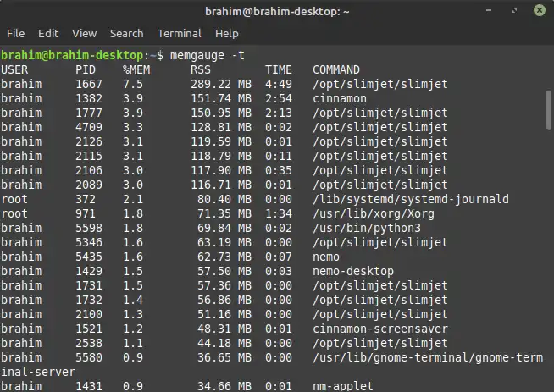Image resolution: width=554 pixels, height=392 pixels.
Task: Click cinnamon-screensaver command
Action: pyautogui.click(x=380, y=329)
